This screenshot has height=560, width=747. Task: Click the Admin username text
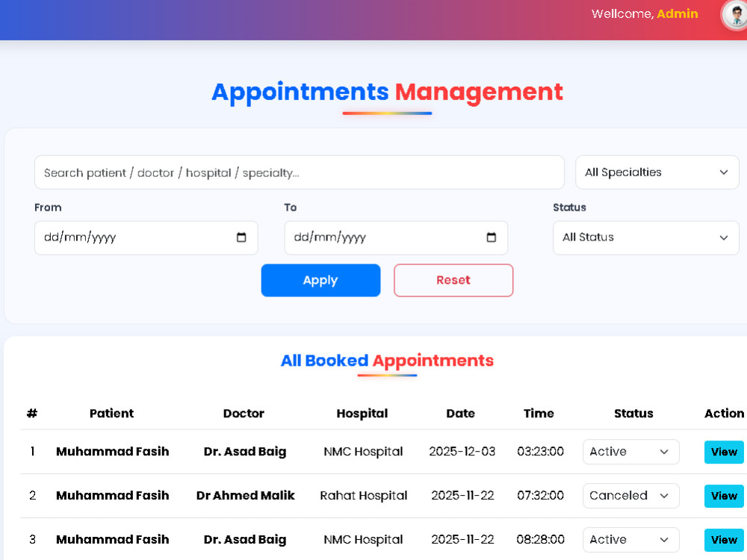(x=677, y=13)
